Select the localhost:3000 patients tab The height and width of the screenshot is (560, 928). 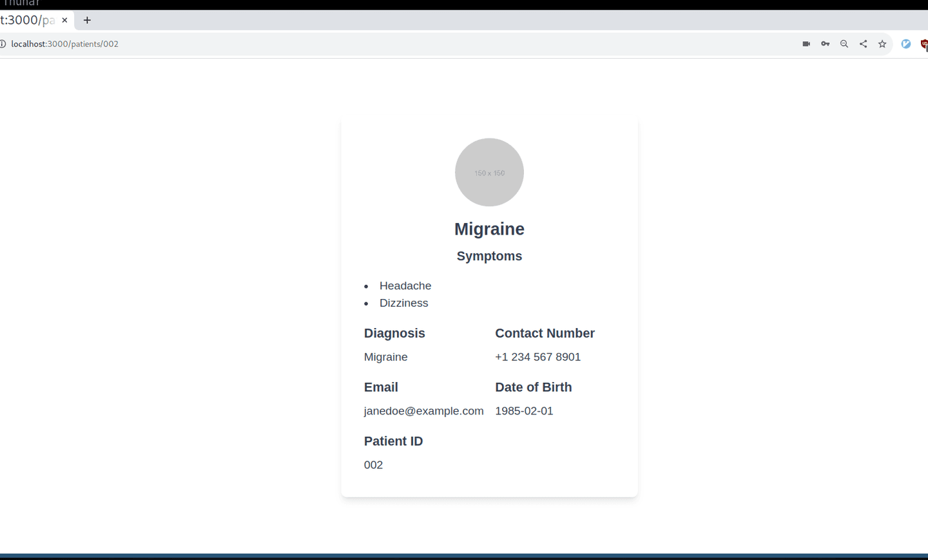coord(36,20)
